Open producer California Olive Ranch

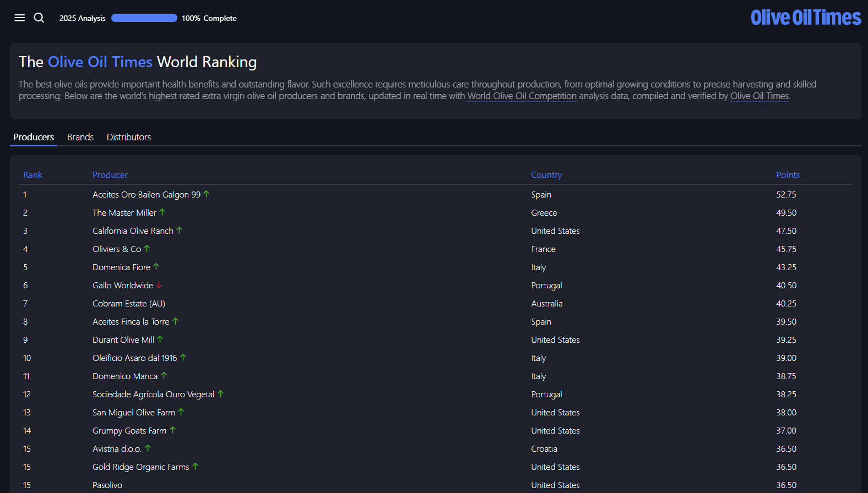pyautogui.click(x=133, y=231)
